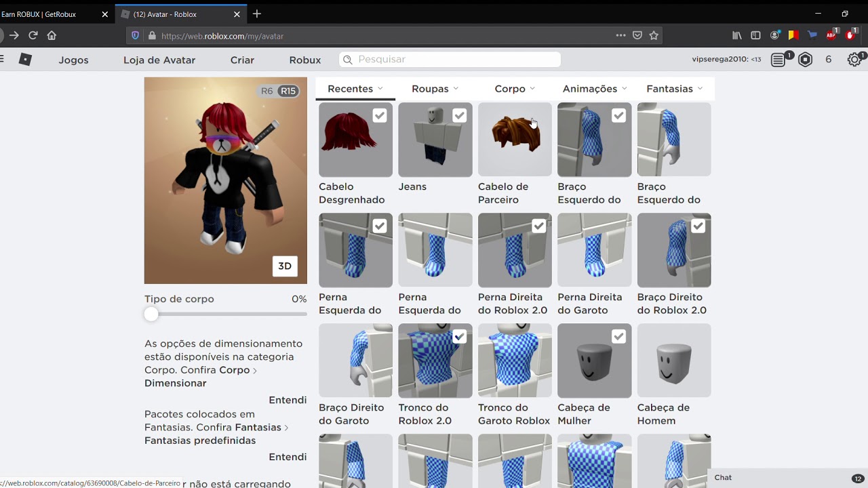Switch to R15 avatar mode

(288, 91)
